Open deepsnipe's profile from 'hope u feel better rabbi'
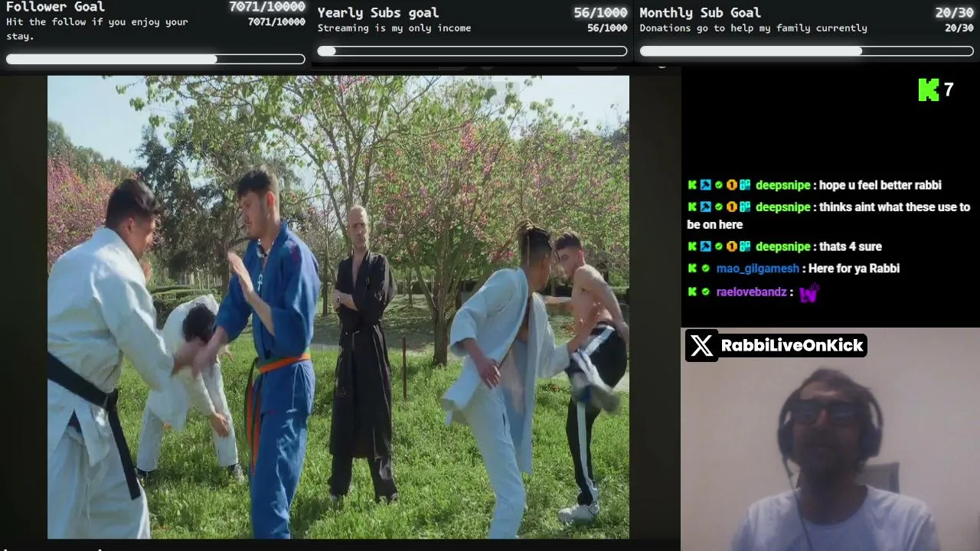 (782, 185)
